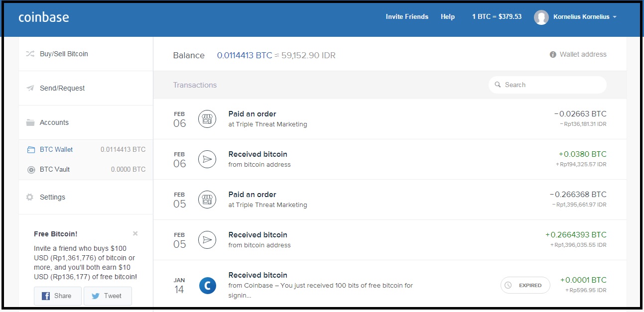Click the Twitter bird icon on Tweet button
The image size is (644, 312).
coord(96,296)
